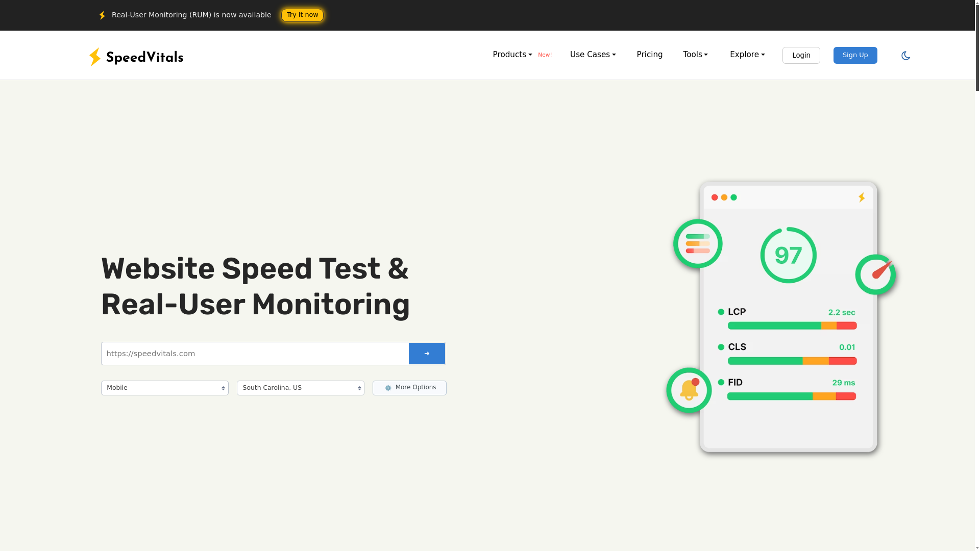Expand the Products menu
Viewport: 980px width, 551px height.
click(512, 55)
